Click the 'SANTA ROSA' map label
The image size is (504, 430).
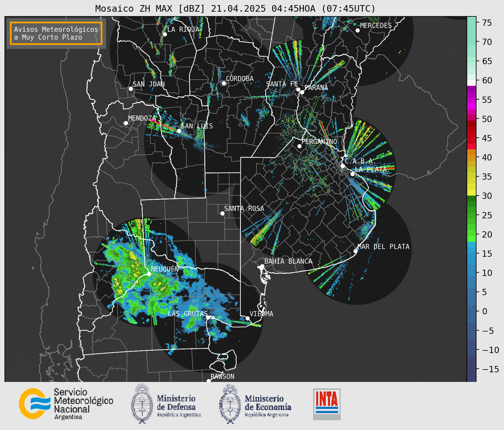click(244, 208)
